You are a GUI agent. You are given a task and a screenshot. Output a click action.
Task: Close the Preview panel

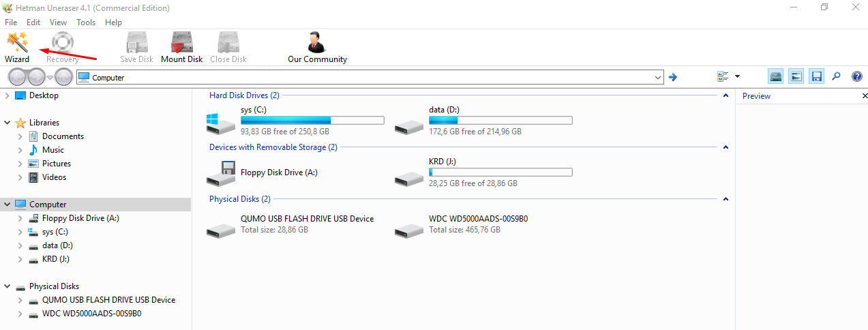point(865,96)
